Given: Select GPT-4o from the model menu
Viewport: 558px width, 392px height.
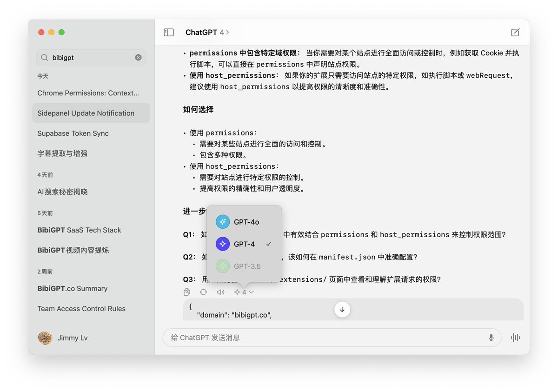Looking at the screenshot, I should coord(244,222).
